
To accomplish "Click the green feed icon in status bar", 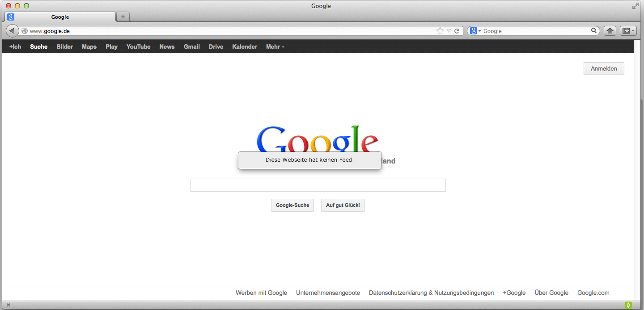I will click(628, 305).
